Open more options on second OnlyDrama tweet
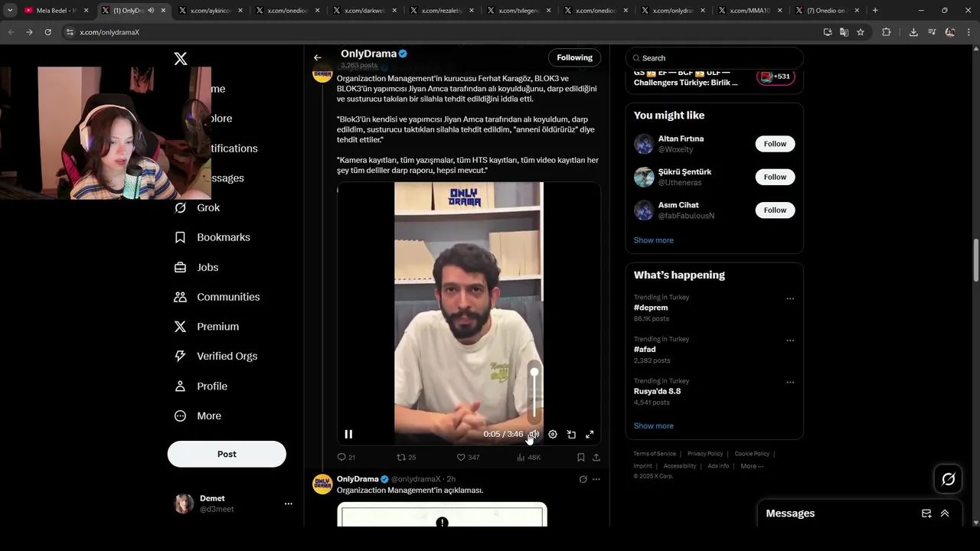This screenshot has width=980, height=551. click(596, 479)
